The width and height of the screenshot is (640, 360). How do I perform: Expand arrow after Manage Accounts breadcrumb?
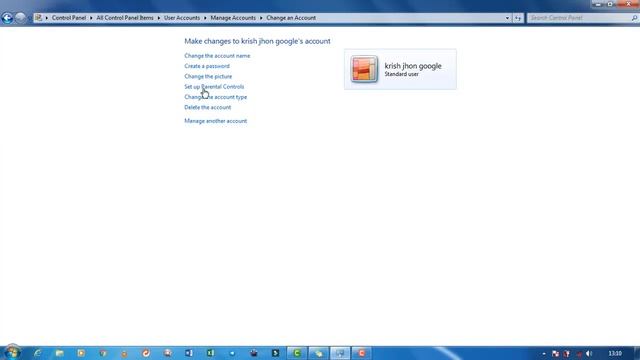point(261,18)
